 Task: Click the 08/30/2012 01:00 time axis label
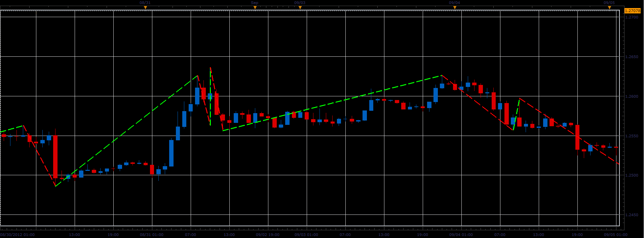17,235
